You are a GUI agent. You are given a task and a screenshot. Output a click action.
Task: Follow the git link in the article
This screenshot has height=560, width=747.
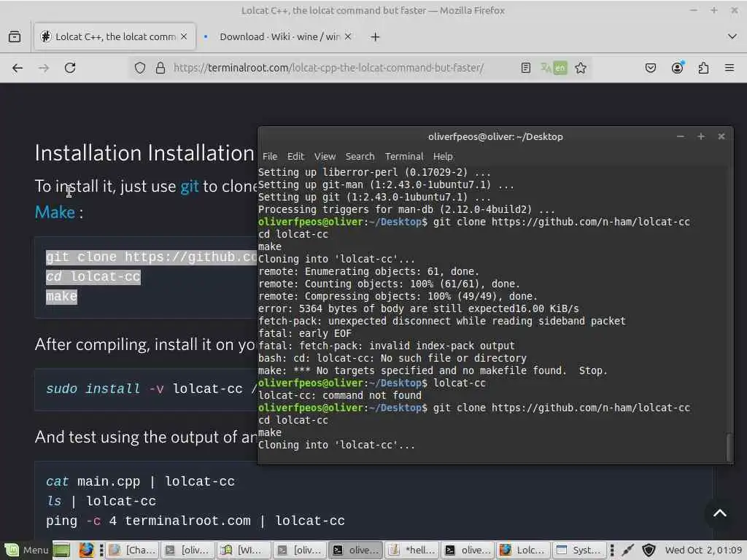click(189, 186)
